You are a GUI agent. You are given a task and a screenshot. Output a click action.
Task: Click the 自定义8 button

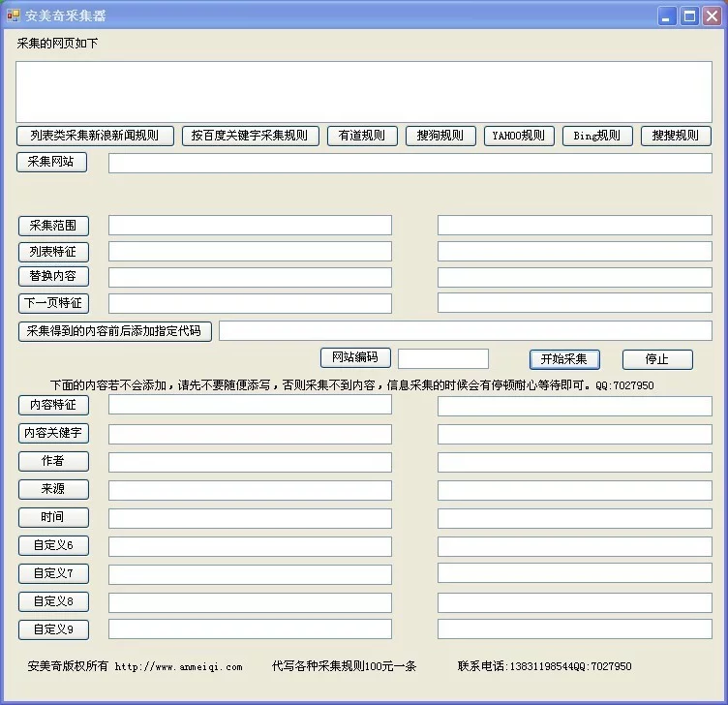pyautogui.click(x=53, y=602)
